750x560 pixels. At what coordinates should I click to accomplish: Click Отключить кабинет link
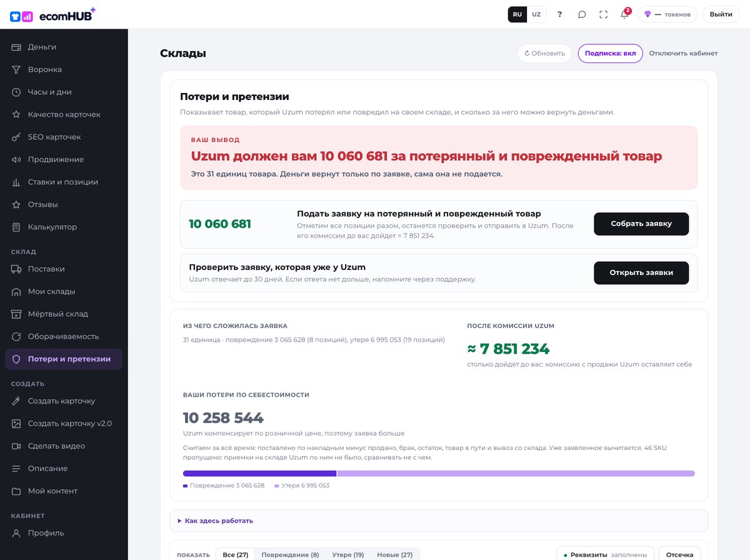click(x=683, y=53)
